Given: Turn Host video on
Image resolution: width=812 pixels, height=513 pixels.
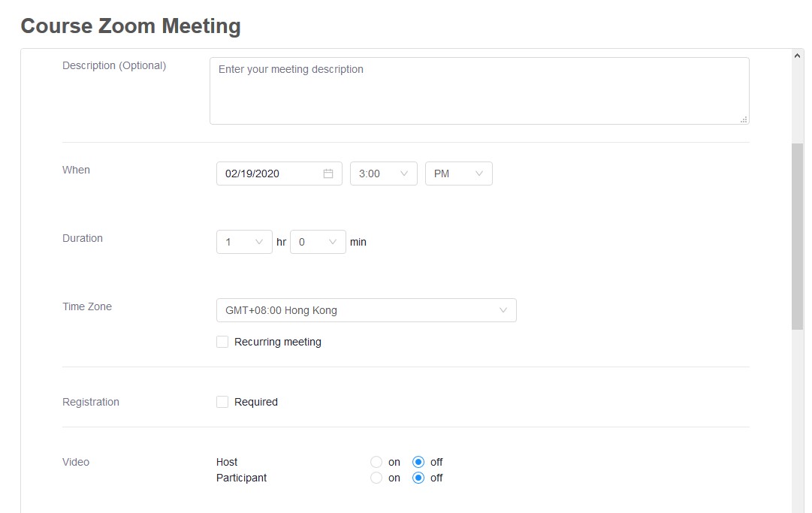Looking at the screenshot, I should (x=376, y=462).
